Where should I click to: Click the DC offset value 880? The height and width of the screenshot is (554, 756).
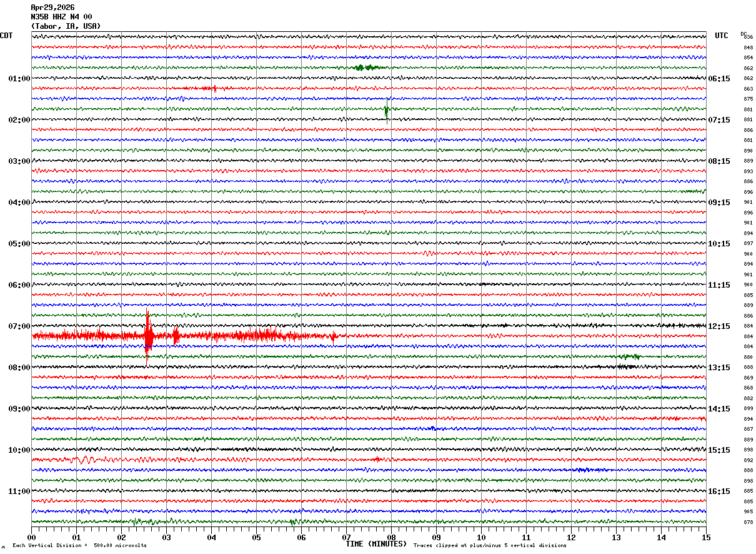pos(748,357)
